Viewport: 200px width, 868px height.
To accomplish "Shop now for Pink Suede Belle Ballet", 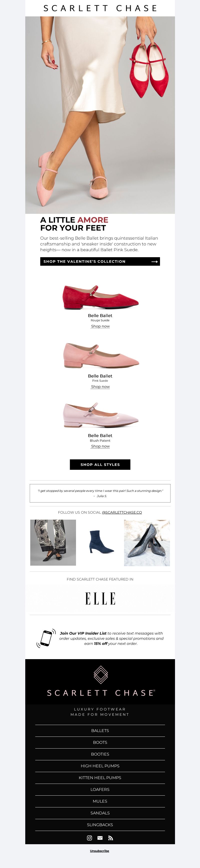I will (100, 386).
